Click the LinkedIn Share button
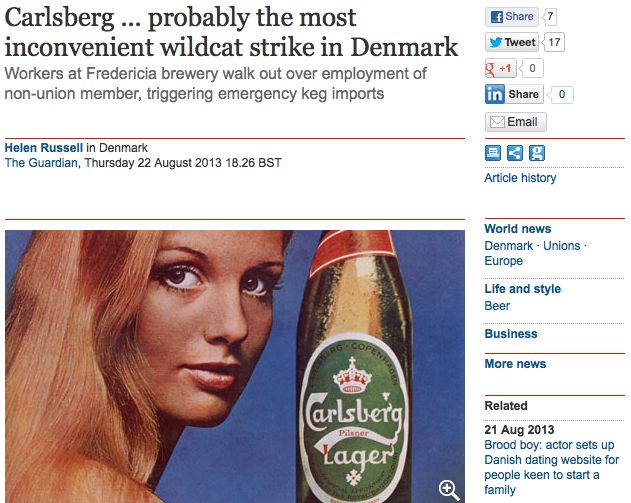 point(514,94)
